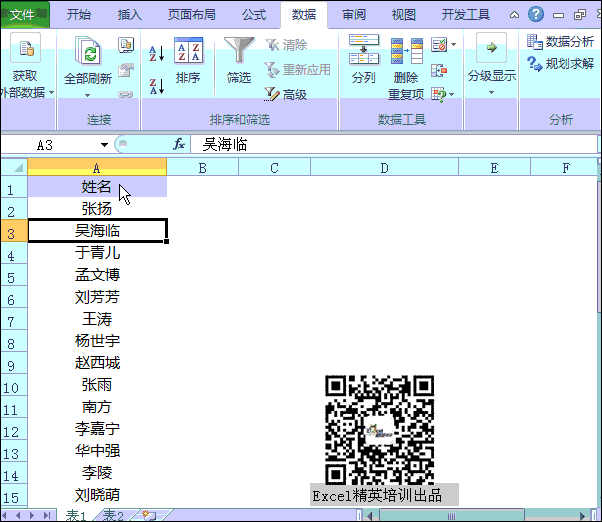Open the Name Box dropdown arrow
Image resolution: width=602 pixels, height=522 pixels.
pos(104,145)
